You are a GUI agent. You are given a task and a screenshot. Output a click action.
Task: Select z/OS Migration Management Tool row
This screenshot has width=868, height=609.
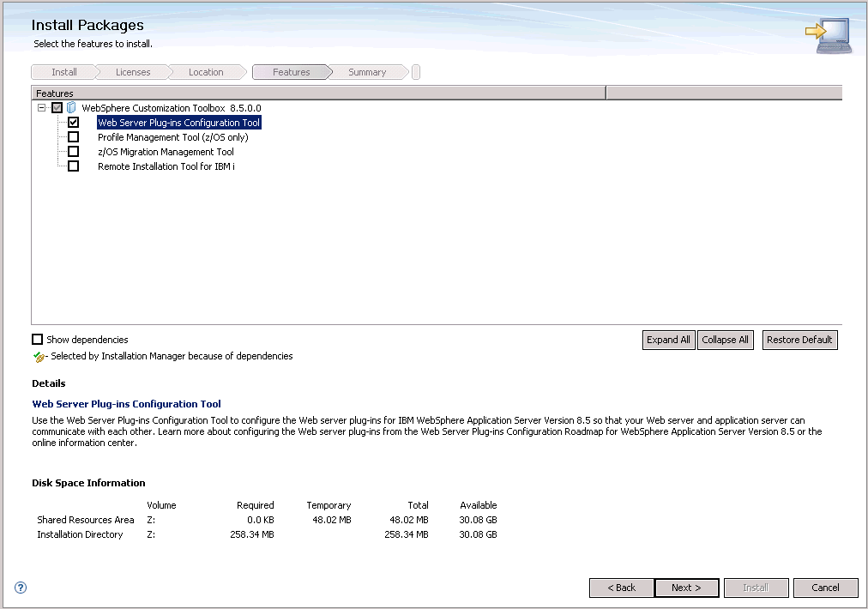point(166,152)
